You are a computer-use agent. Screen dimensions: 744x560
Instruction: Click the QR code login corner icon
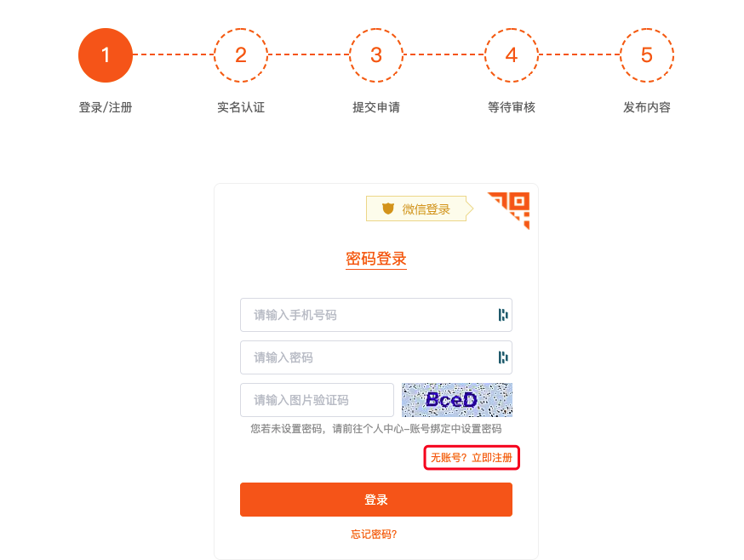(x=512, y=209)
